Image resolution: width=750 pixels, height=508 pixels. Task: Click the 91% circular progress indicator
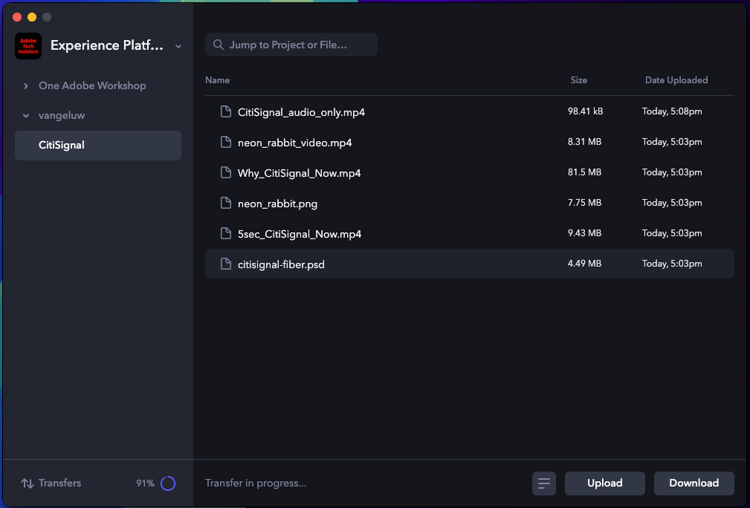[168, 483]
